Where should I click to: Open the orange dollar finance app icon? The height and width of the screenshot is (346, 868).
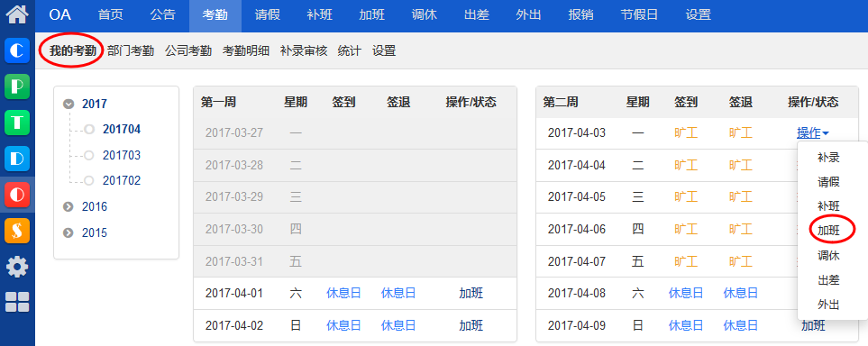[17, 231]
